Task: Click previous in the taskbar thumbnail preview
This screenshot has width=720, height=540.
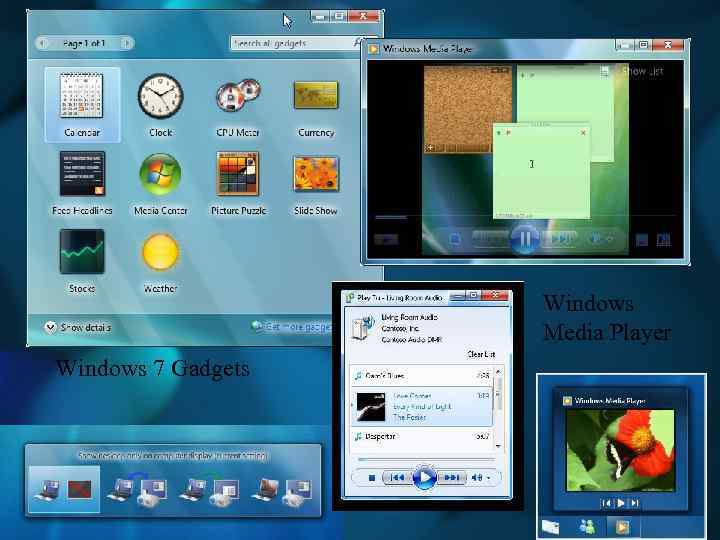Action: click(606, 503)
